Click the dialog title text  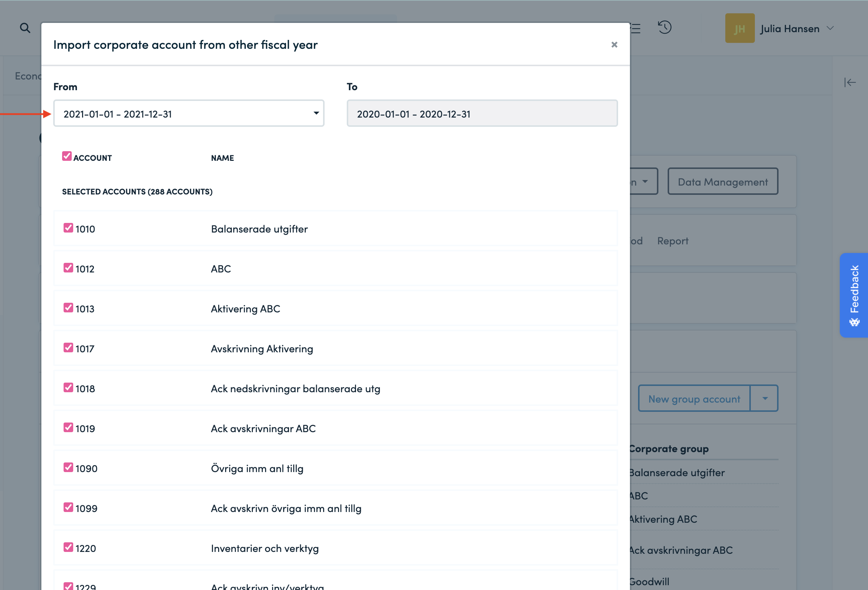point(185,45)
